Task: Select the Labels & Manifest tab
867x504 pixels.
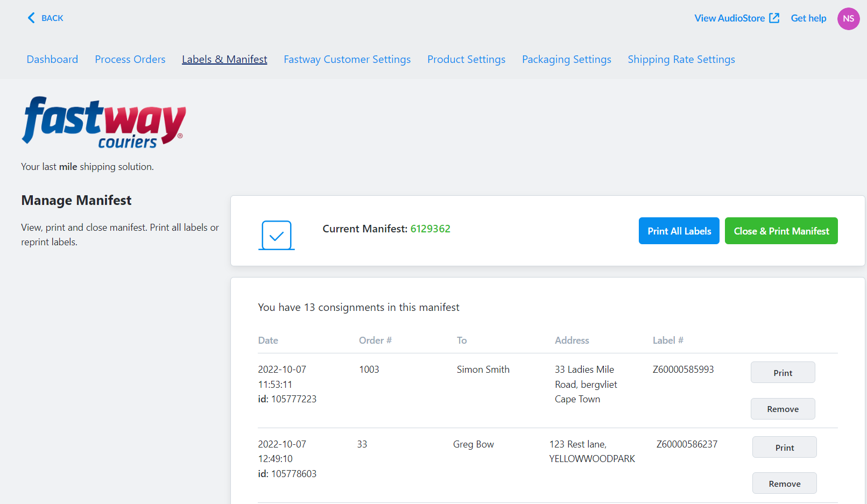Action: coord(224,59)
